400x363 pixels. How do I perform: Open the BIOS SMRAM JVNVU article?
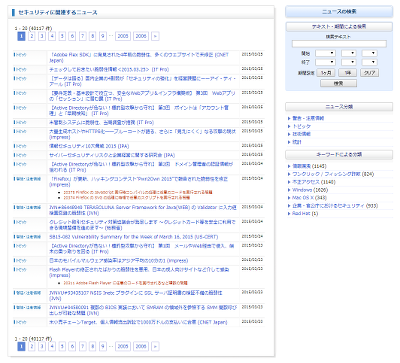143,310
